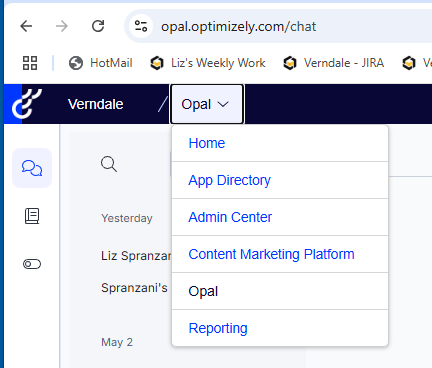Click the chat search magnifier icon
This screenshot has height=368, width=432.
(x=109, y=164)
